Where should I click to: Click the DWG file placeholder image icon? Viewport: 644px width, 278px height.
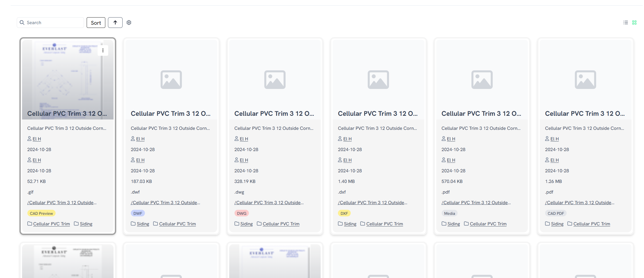point(275,80)
